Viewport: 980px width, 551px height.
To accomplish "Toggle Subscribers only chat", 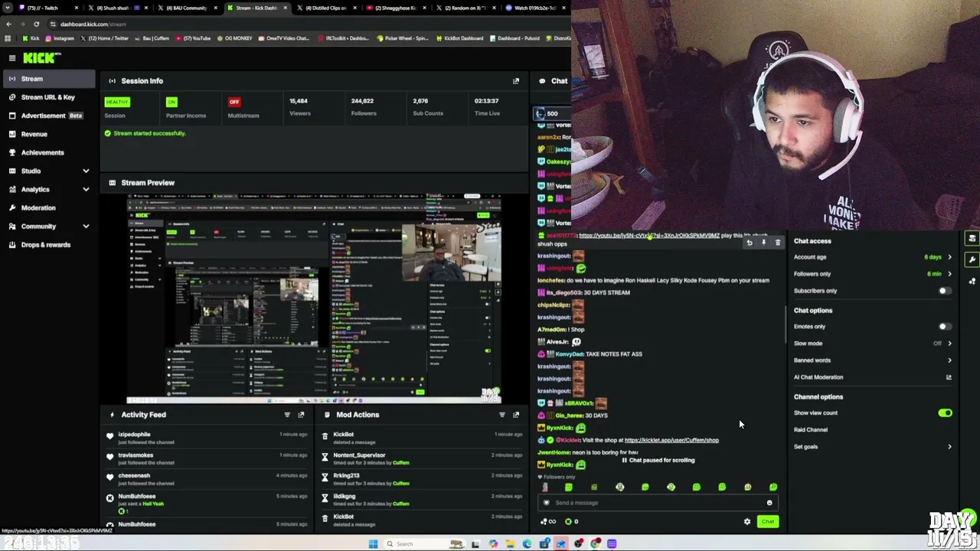I will coord(945,291).
